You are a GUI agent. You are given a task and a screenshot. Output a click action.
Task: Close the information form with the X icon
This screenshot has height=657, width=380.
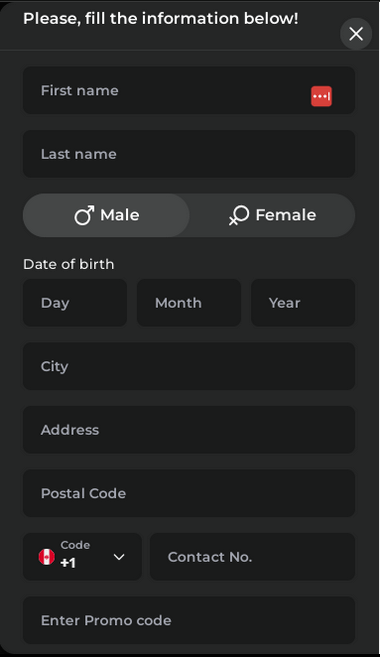356,34
